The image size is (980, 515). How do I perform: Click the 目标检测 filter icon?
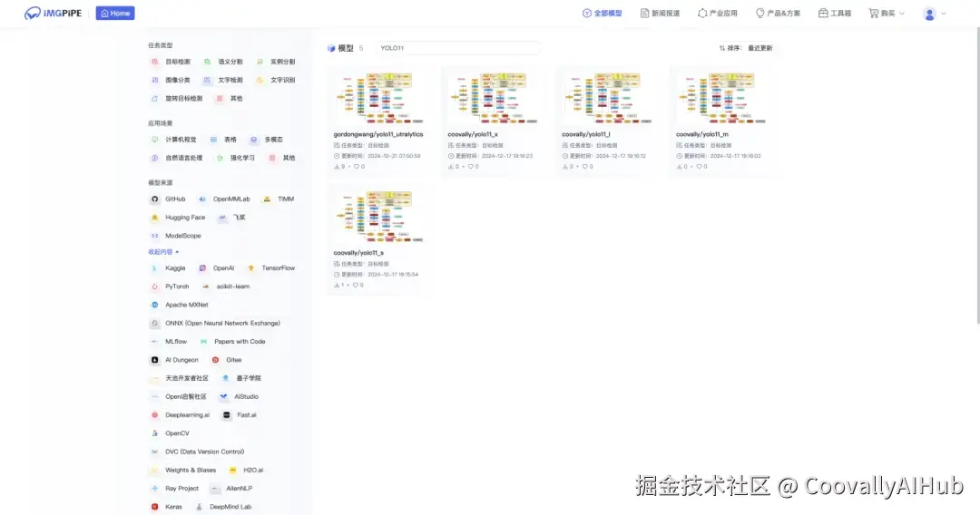click(154, 62)
